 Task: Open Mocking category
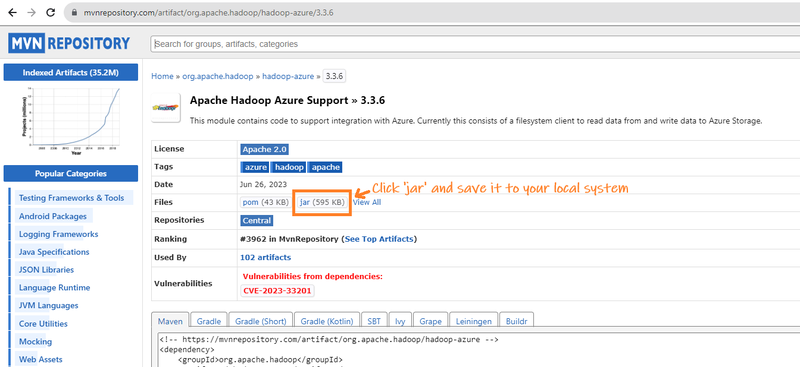tap(35, 341)
